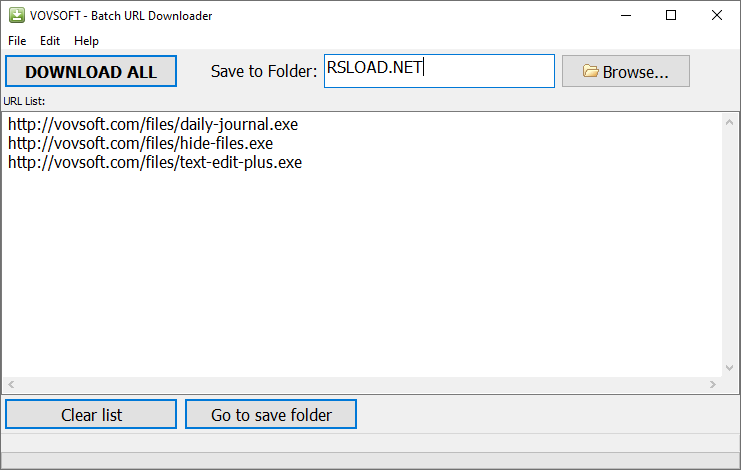Select the daily-journal.exe URL line

point(153,125)
